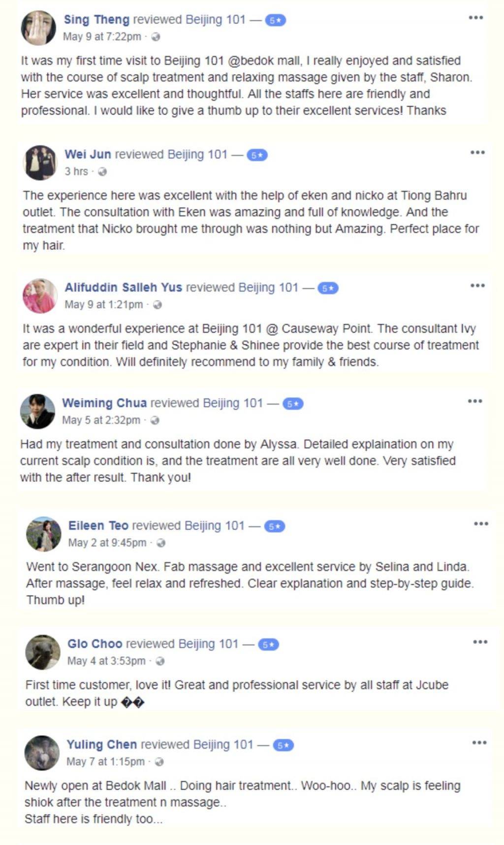Open options menu for Alifuddin Salleh Yus's review
Viewport: 504px width, 845px height.
[477, 286]
